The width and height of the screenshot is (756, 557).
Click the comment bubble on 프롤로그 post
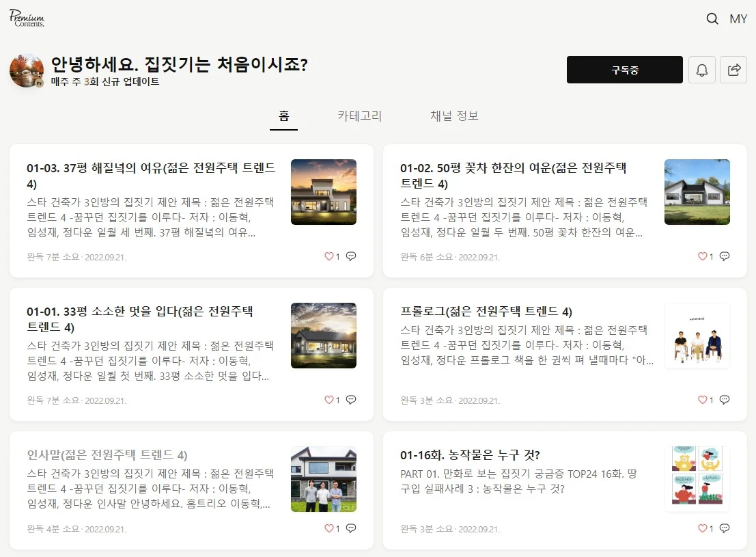point(724,399)
